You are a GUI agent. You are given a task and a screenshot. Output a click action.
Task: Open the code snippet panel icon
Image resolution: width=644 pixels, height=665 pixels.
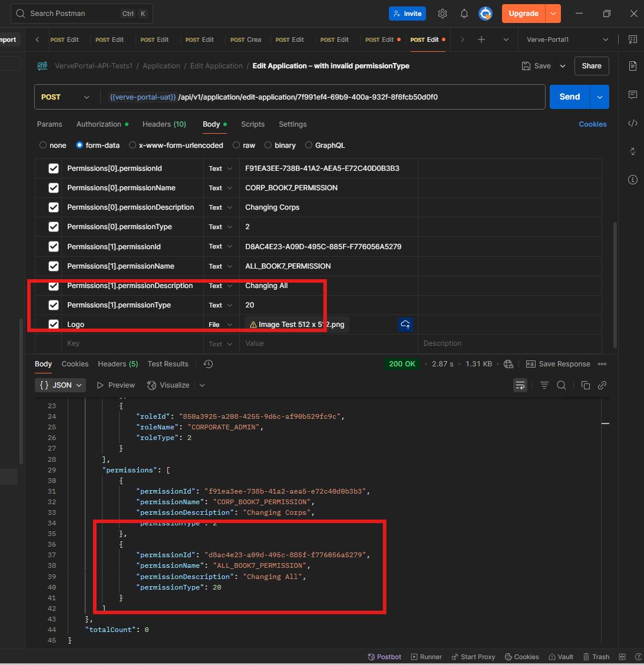[633, 123]
